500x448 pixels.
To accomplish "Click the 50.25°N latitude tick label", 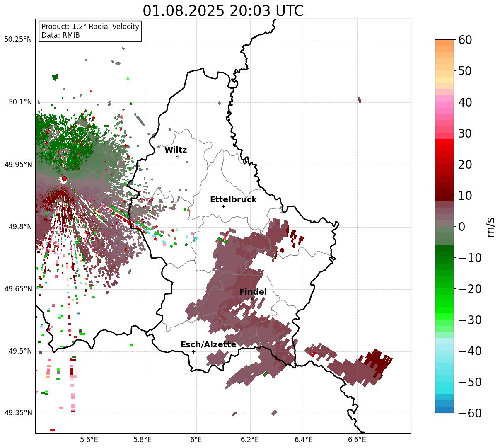I will tap(18, 40).
